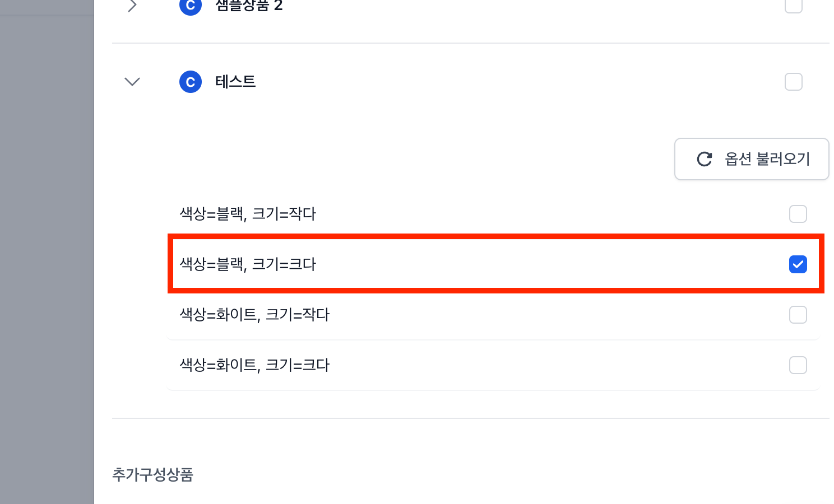
Task: Select the 색상=화이트, 크기=작다 option checkbox
Action: (x=798, y=315)
